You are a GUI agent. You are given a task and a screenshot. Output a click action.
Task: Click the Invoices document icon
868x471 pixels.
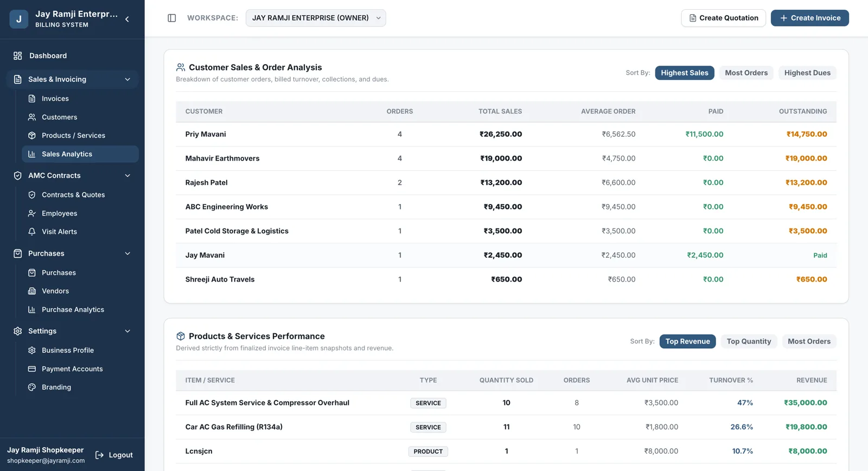coord(32,99)
